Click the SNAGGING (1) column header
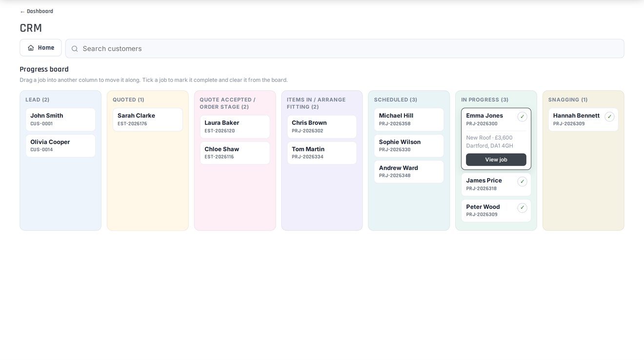The image size is (644, 362). [568, 100]
